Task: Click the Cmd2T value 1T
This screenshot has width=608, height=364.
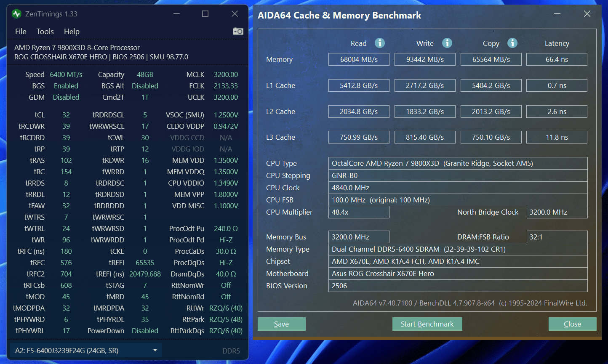Action: pyautogui.click(x=145, y=97)
